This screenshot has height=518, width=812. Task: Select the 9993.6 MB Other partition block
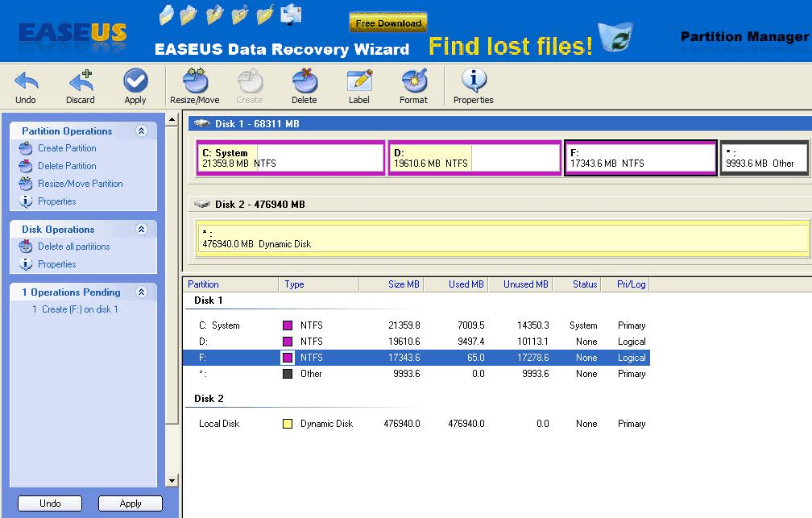[x=764, y=158]
